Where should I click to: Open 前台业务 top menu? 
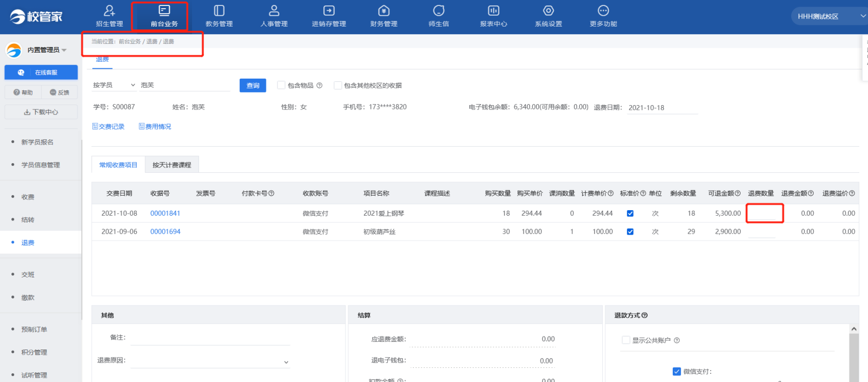pos(164,16)
